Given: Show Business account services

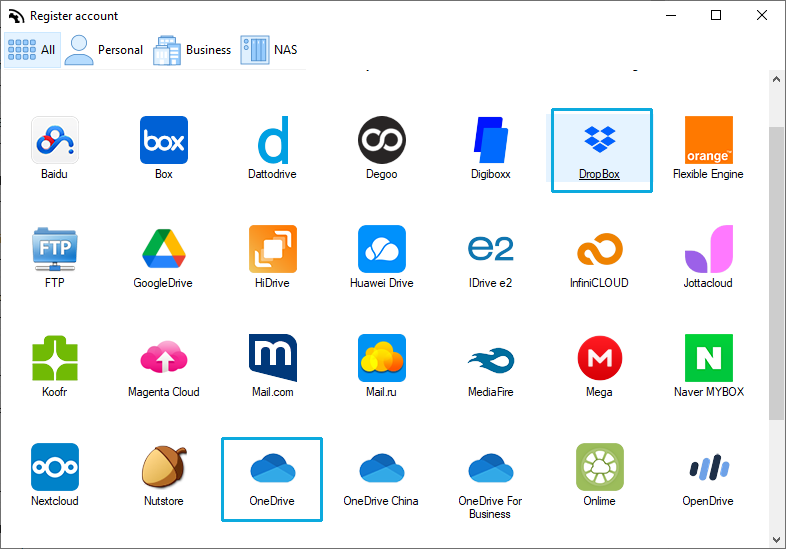Looking at the screenshot, I should (192, 50).
